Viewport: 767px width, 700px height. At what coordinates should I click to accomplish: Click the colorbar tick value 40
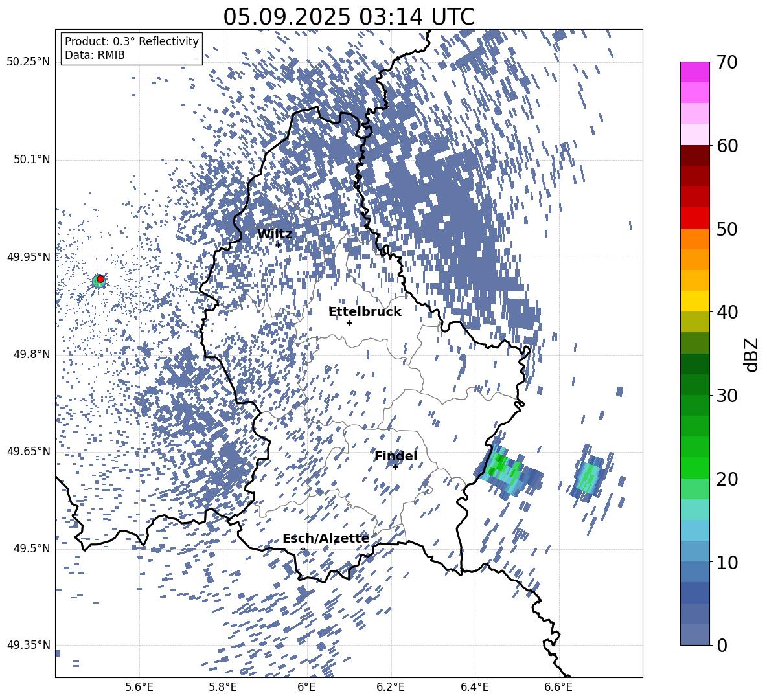pos(727,312)
